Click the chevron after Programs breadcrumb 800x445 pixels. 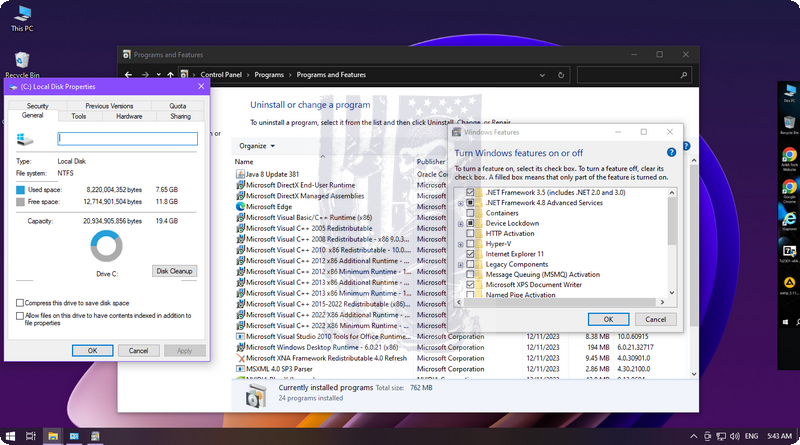pyautogui.click(x=290, y=75)
